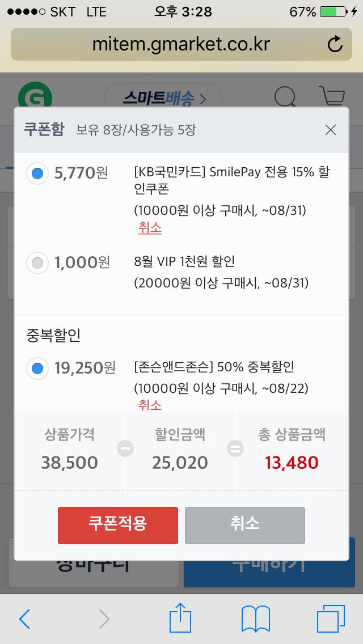This screenshot has height=644, width=363.
Task: Cancel the KB국민카드 coupon via 취소 link
Action: click(150, 228)
